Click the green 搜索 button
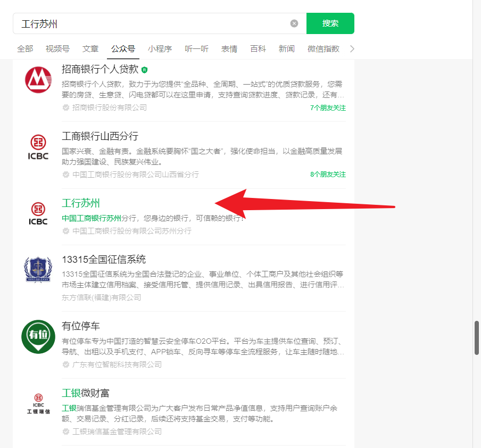Image resolution: width=481 pixels, height=448 pixels. 330,23
